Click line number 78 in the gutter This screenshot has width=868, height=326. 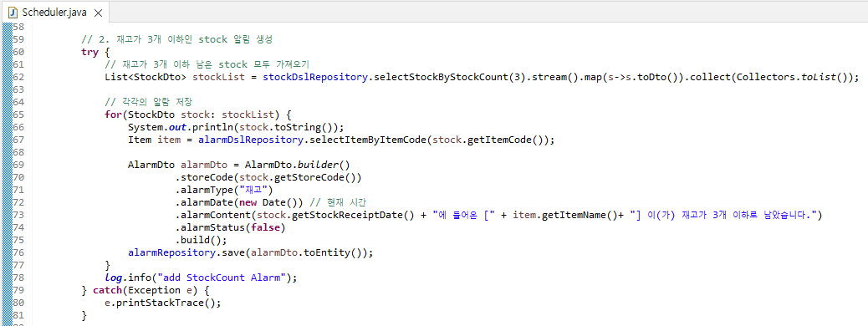pos(18,278)
